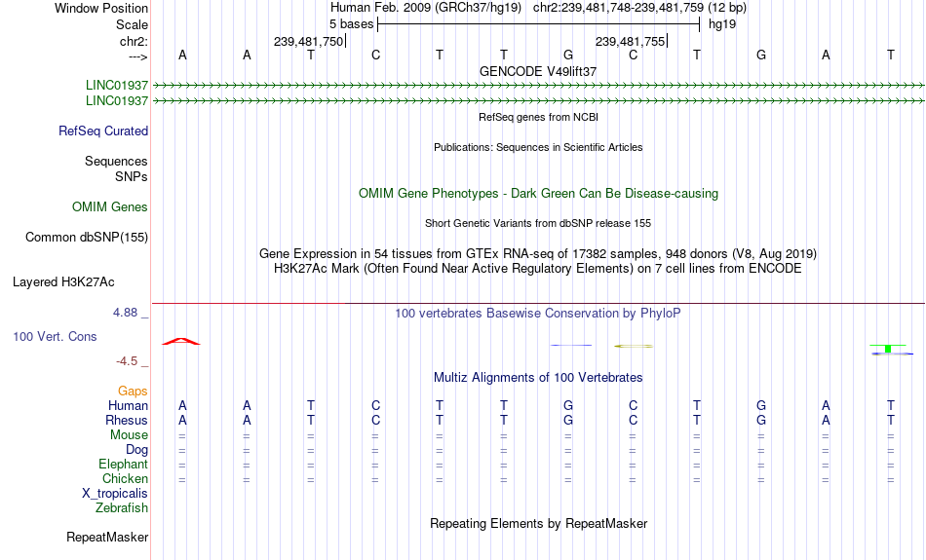Select the Repeating Elements by RepeatMasker title
This screenshot has height=560, width=926.
pos(538,523)
